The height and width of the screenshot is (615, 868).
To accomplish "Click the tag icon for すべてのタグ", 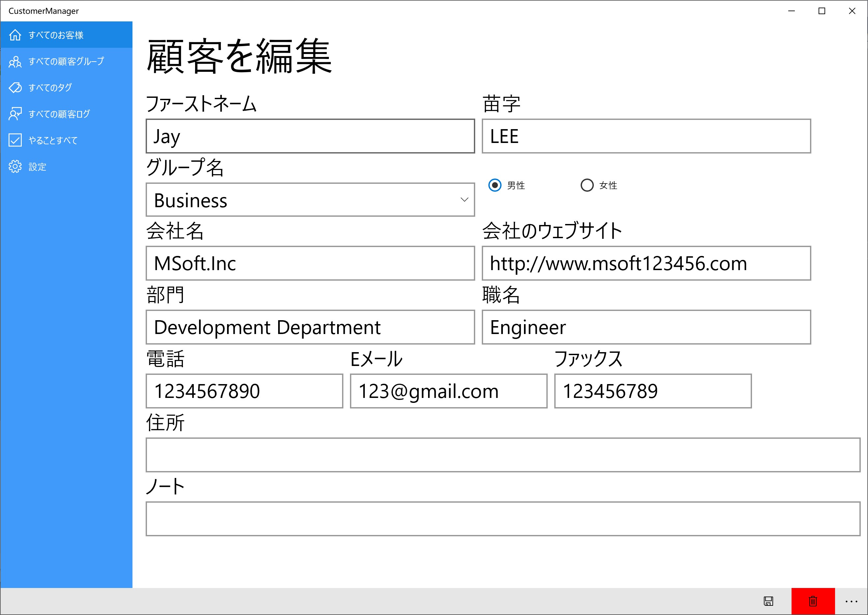I will tap(15, 88).
